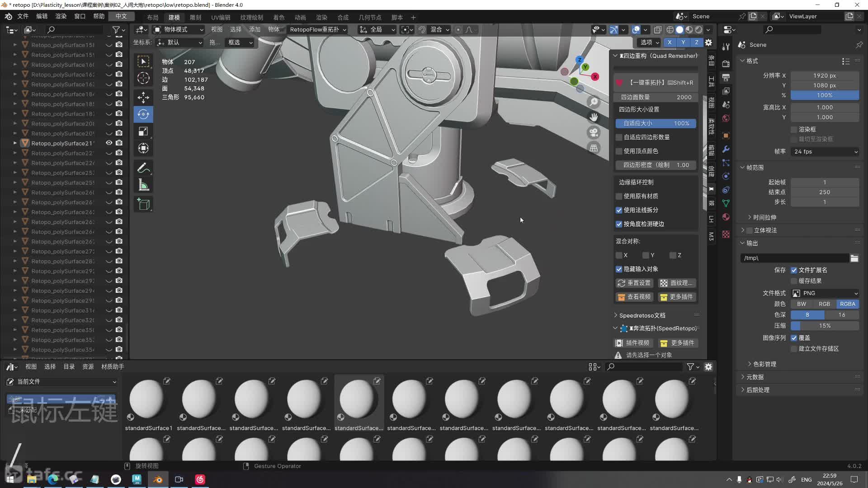868x488 pixels.
Task: Click the 重置设置 button
Action: click(634, 283)
